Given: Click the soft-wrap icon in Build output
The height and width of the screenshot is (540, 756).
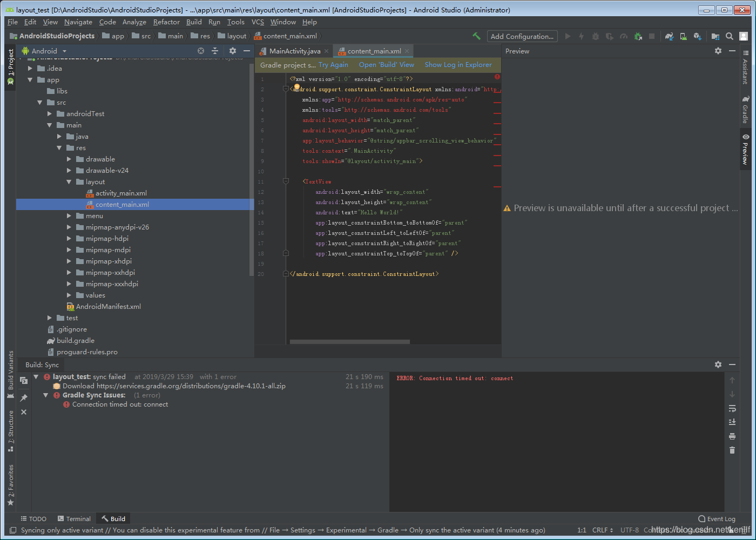Looking at the screenshot, I should [732, 408].
